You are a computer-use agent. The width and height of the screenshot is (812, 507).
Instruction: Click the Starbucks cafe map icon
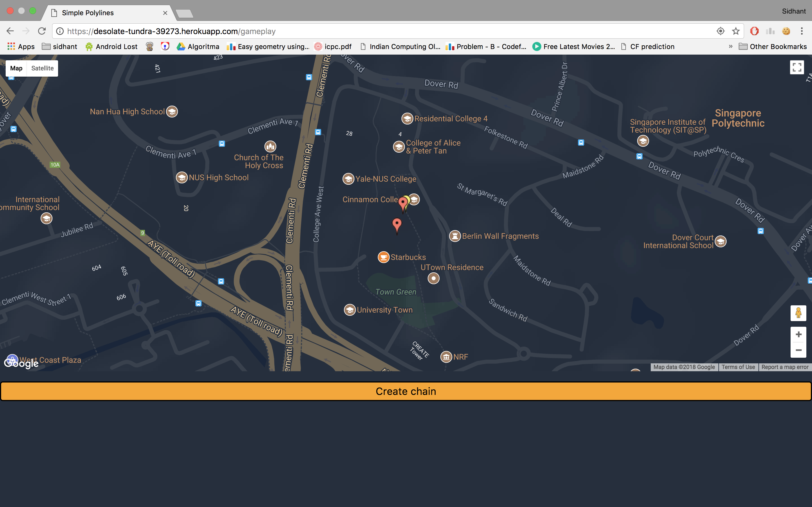pyautogui.click(x=383, y=257)
